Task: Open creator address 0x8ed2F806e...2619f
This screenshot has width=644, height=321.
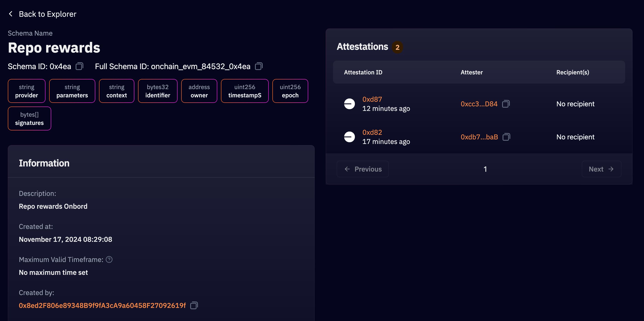Action: [102, 305]
